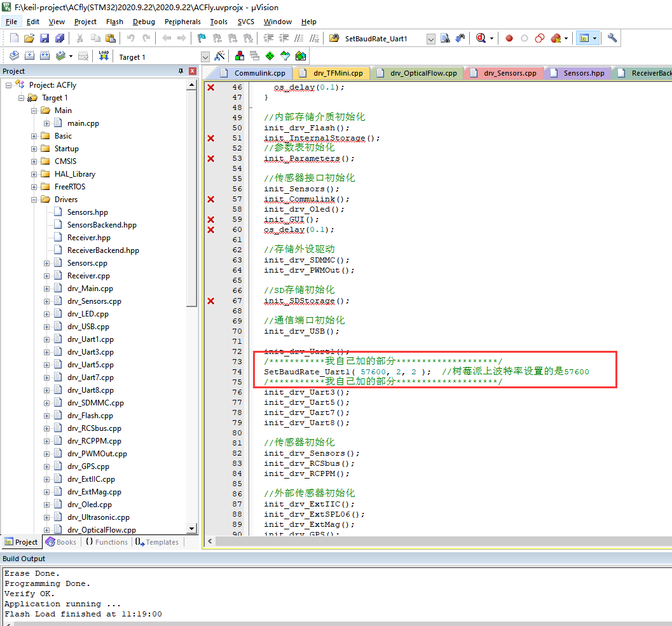This screenshot has width=672, height=626.
Task: Insert breakpoint using the red dot icon
Action: tap(509, 38)
